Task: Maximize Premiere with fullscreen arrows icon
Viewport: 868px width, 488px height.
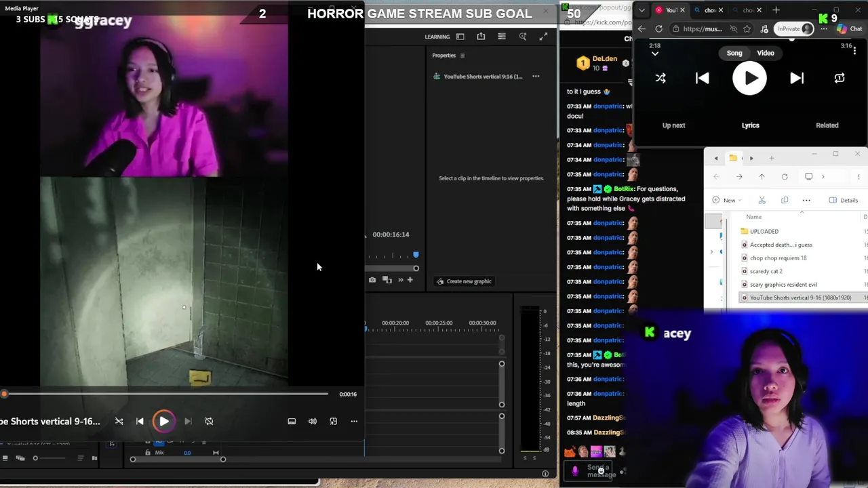Action: coord(543,37)
